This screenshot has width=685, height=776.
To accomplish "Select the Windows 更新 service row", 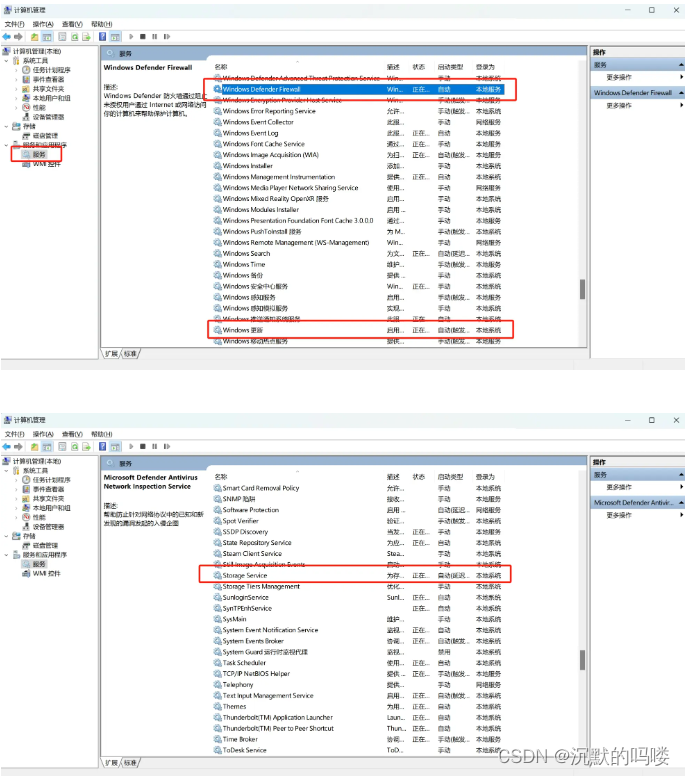I will (358, 330).
